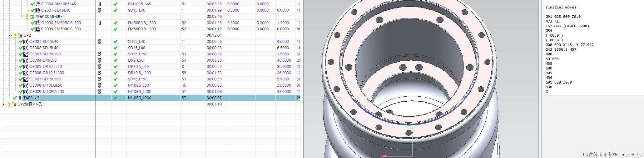Image resolution: width=644 pixels, height=158 pixels.
Task: Select operation O3007-SD15L190
Action: 45,79
